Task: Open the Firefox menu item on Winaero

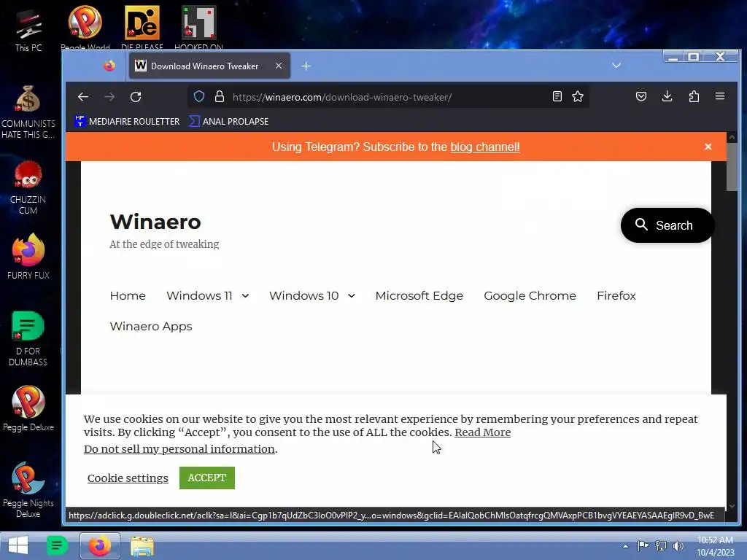Action: tap(616, 296)
